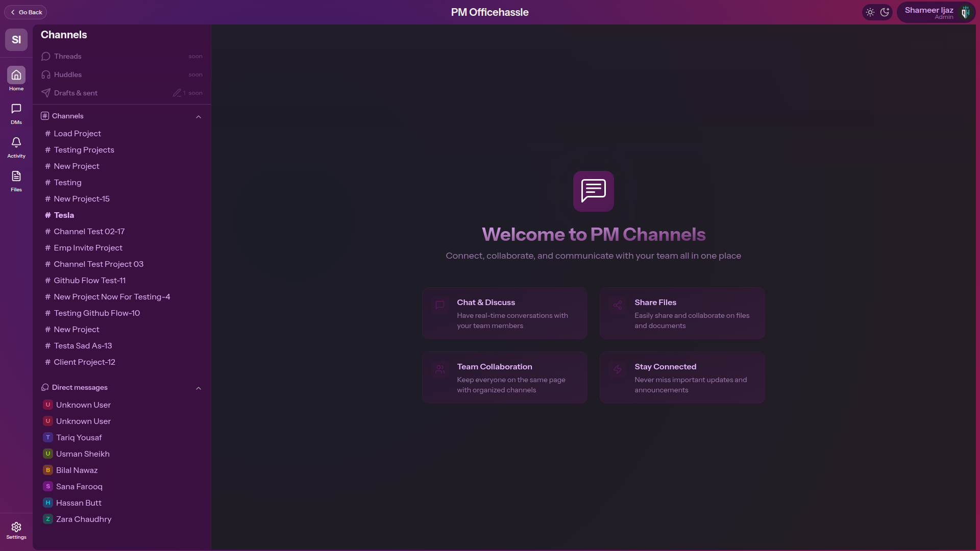Open DM with Hassan Butt
The width and height of the screenshot is (980, 551).
tap(121, 503)
